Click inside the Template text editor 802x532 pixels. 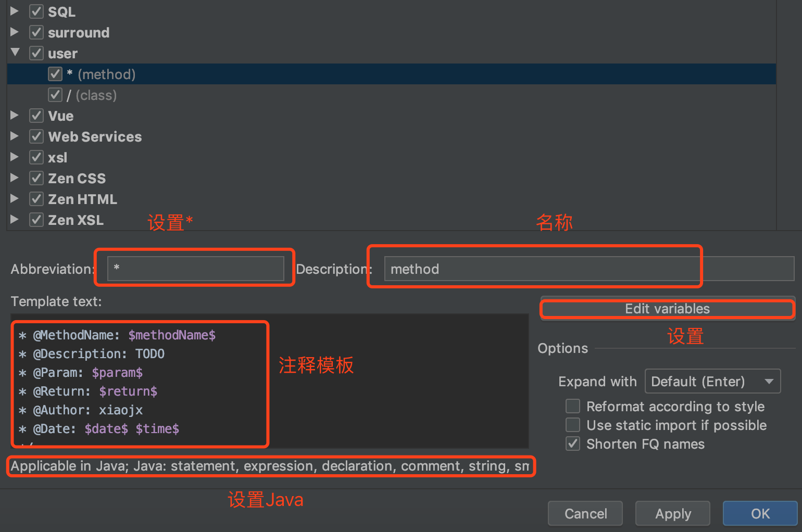pyautogui.click(x=270, y=381)
